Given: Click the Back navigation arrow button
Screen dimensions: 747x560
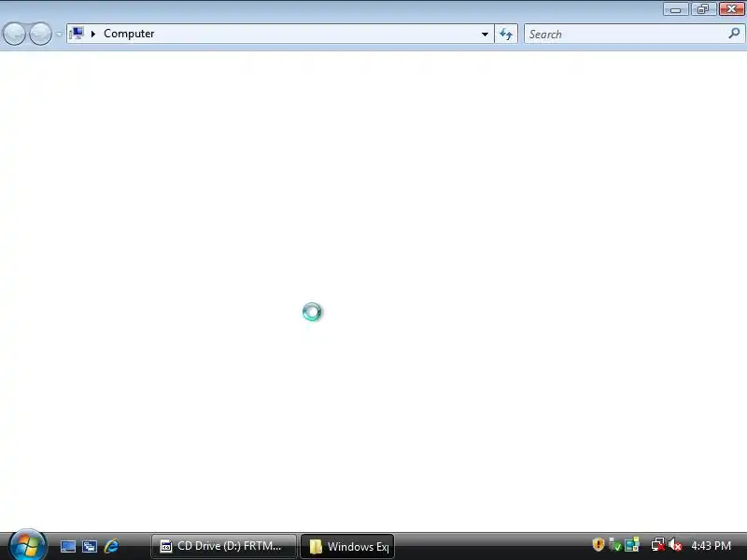Looking at the screenshot, I should tap(14, 34).
